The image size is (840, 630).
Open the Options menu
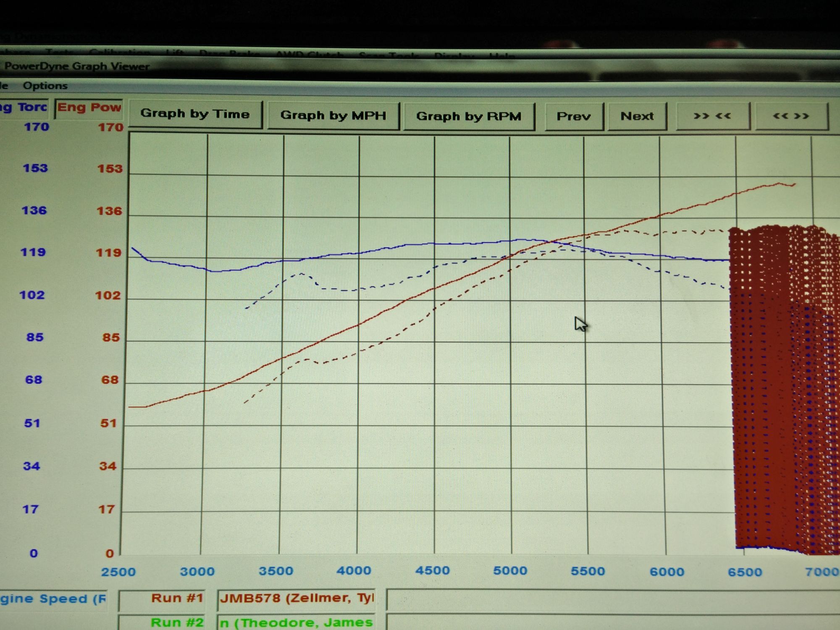point(45,86)
